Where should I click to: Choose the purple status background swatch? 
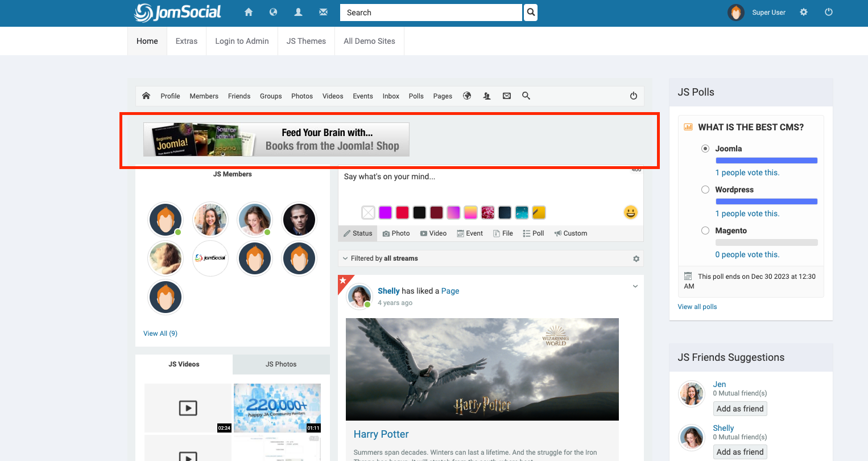[x=385, y=213]
